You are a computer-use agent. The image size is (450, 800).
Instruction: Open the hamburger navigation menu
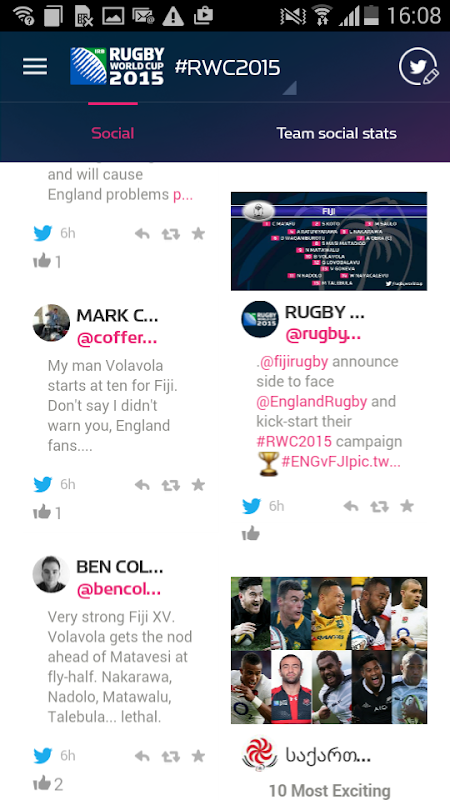pyautogui.click(x=35, y=67)
